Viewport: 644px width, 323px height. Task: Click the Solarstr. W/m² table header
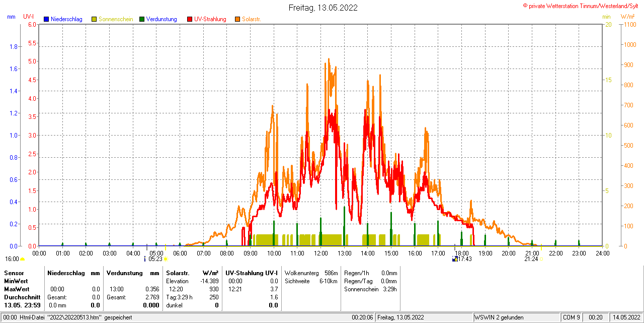tap(192, 273)
